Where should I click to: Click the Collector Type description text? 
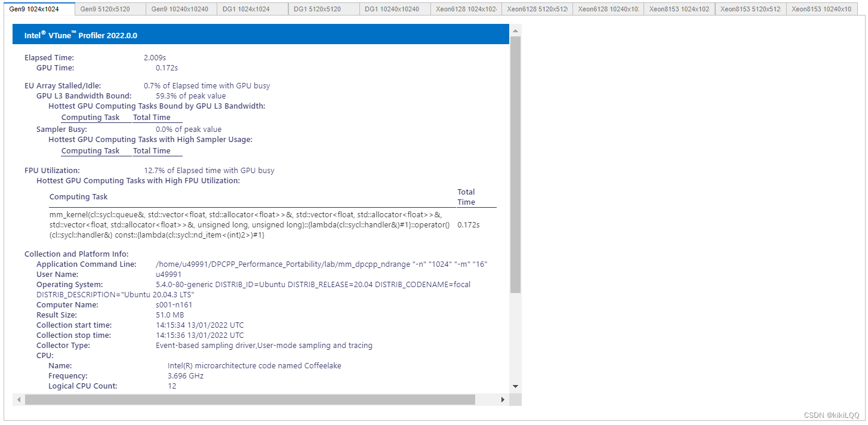coord(264,346)
